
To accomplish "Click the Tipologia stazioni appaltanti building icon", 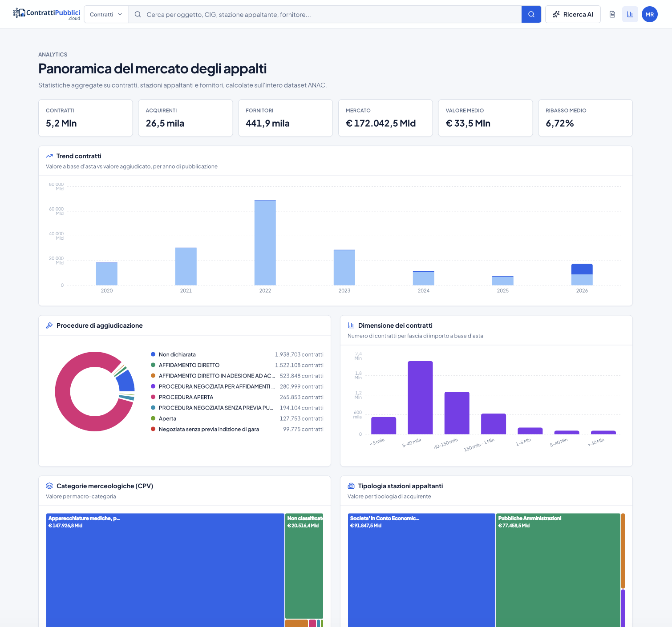I will point(351,486).
